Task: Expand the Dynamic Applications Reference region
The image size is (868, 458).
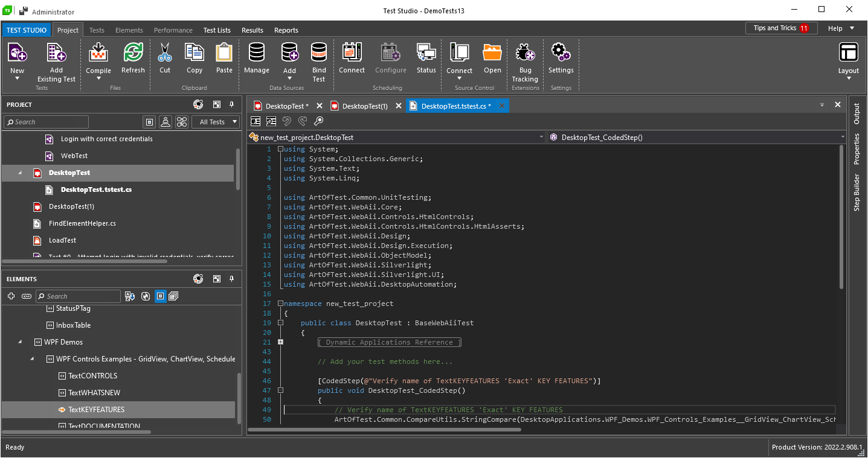Action: click(280, 342)
